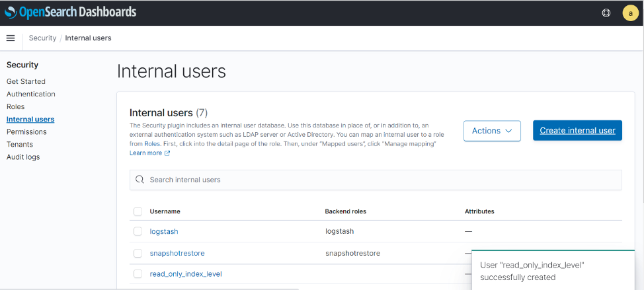Open the logstash user details
The height and width of the screenshot is (290, 644).
tap(164, 231)
